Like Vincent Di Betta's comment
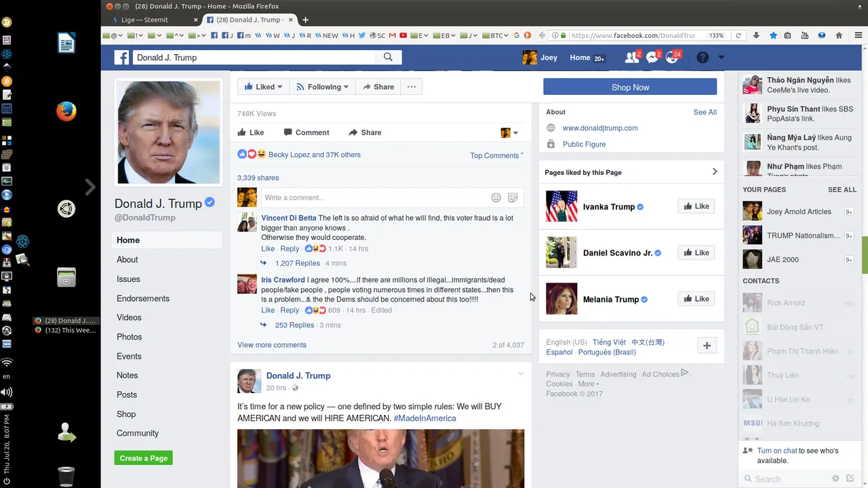The width and height of the screenshot is (868, 488). coord(268,249)
